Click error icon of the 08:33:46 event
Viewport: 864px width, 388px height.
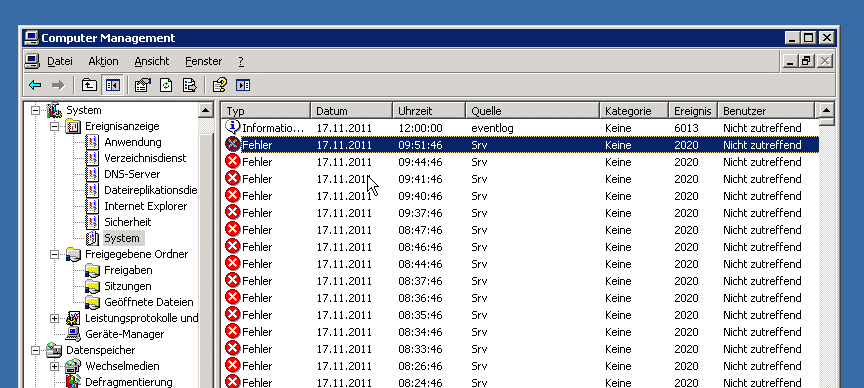233,349
